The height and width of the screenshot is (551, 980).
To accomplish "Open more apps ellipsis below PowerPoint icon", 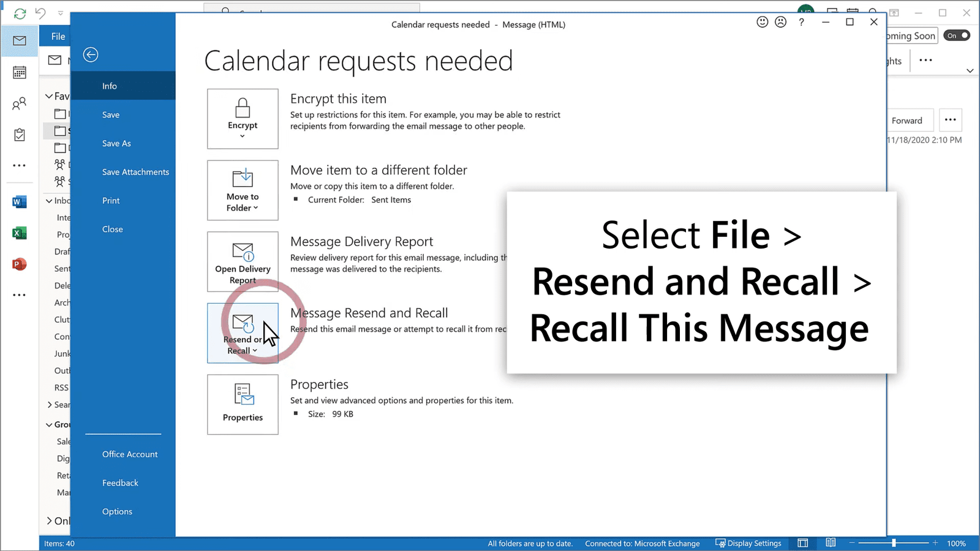I will coord(20,294).
